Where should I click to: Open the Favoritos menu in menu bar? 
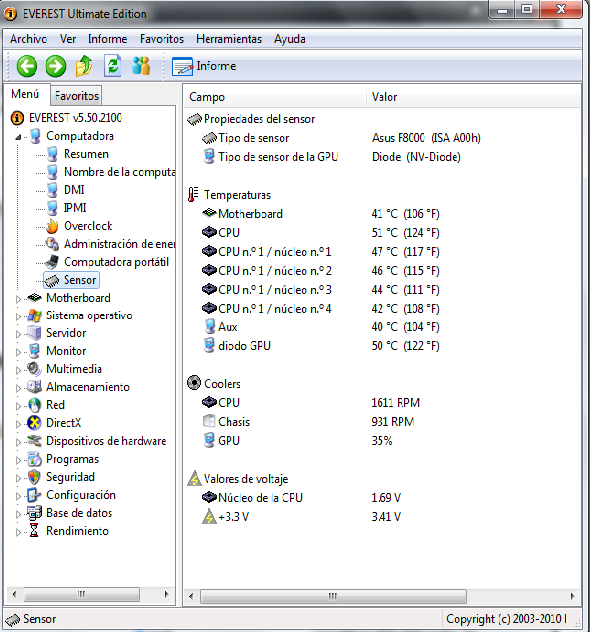coord(162,39)
